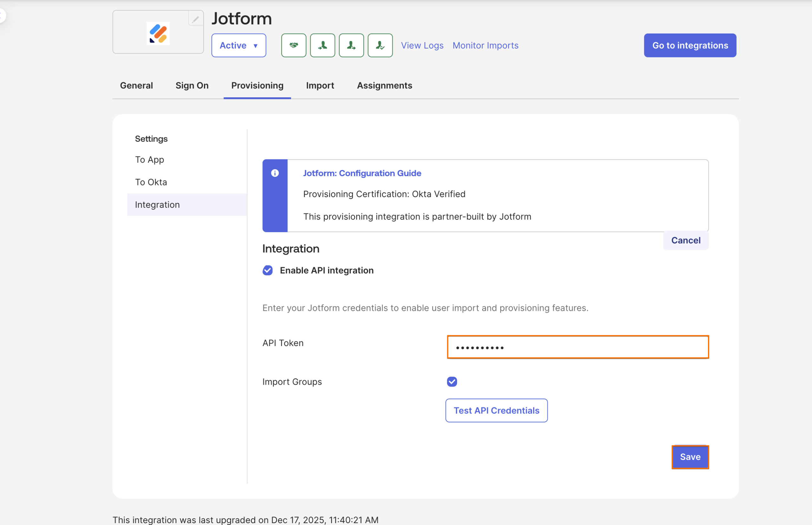Click Test API Credentials

tap(496, 410)
